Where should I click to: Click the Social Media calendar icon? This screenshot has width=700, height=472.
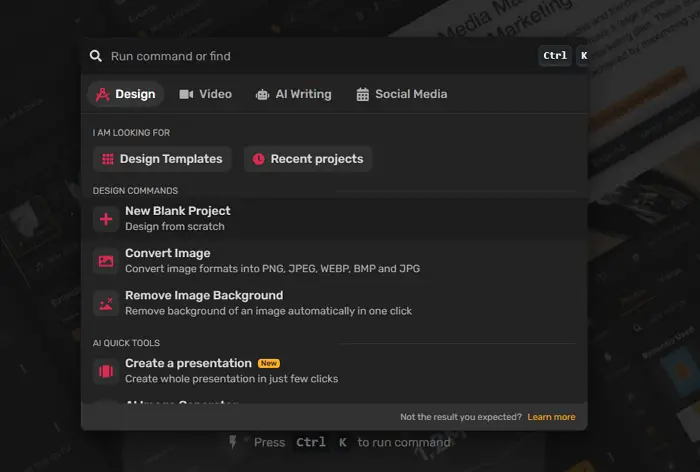click(362, 94)
